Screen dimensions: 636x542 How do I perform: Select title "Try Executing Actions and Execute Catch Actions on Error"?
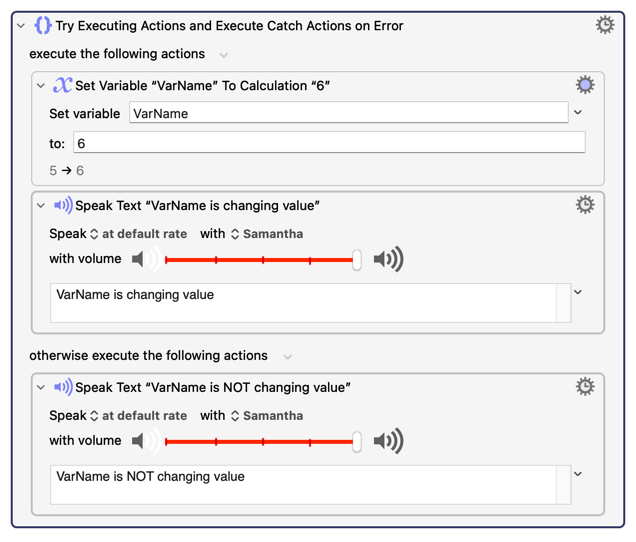230,26
